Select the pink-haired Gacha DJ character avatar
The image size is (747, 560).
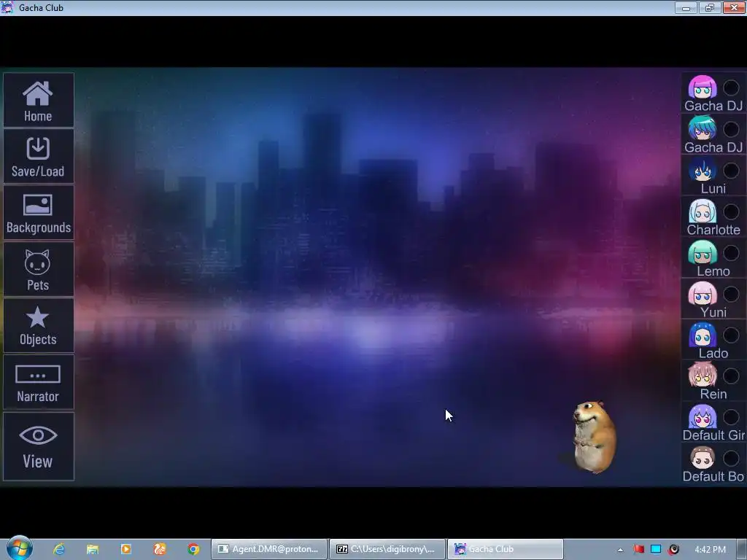pyautogui.click(x=703, y=87)
